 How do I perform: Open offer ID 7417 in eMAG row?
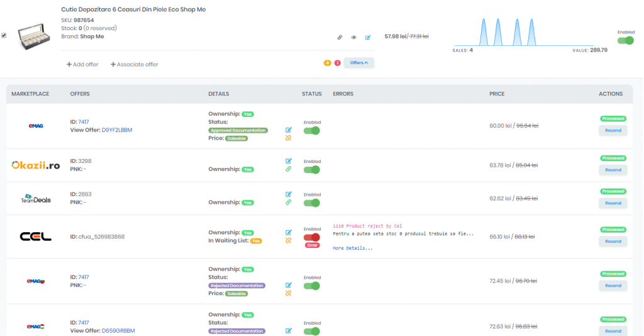(84, 122)
